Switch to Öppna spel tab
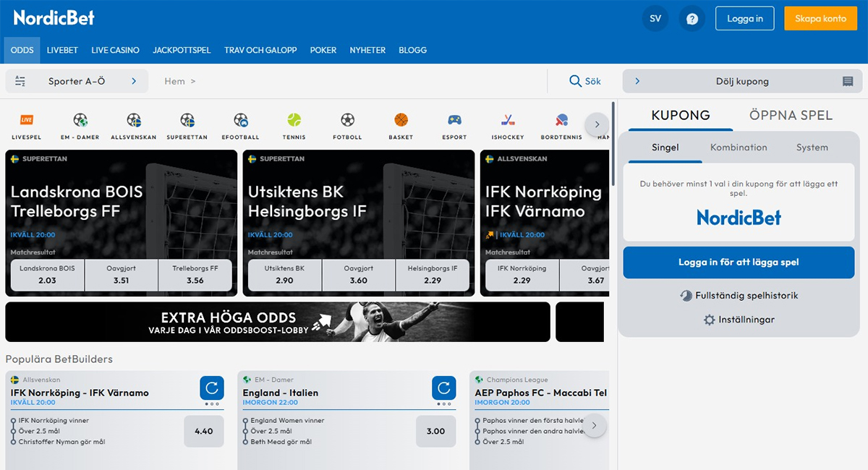The image size is (868, 470). tap(791, 115)
